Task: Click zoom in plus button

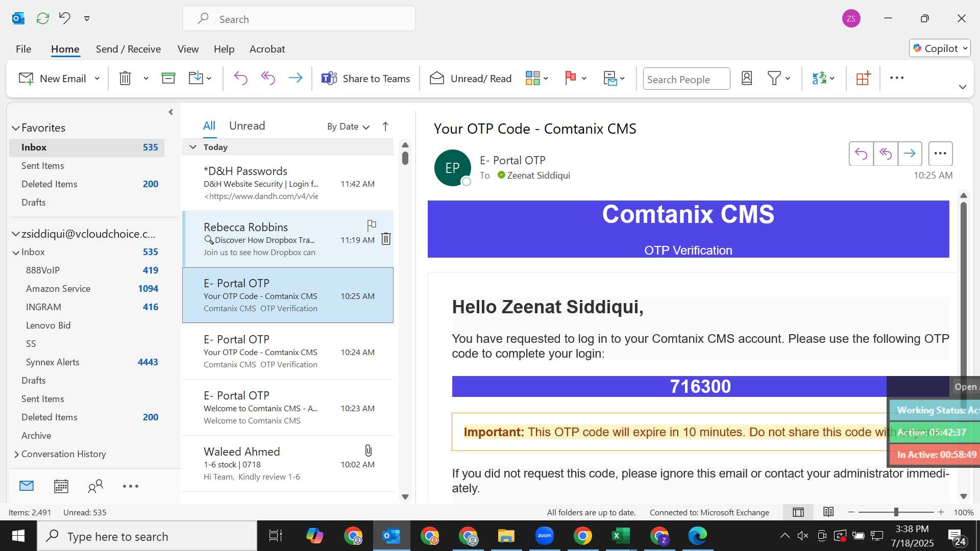Action: pos(941,512)
